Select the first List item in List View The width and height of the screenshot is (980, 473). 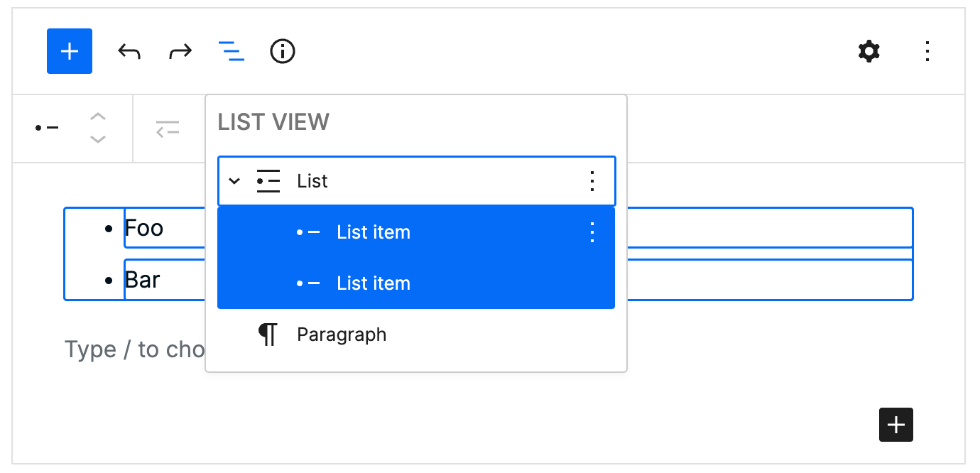[x=373, y=232]
